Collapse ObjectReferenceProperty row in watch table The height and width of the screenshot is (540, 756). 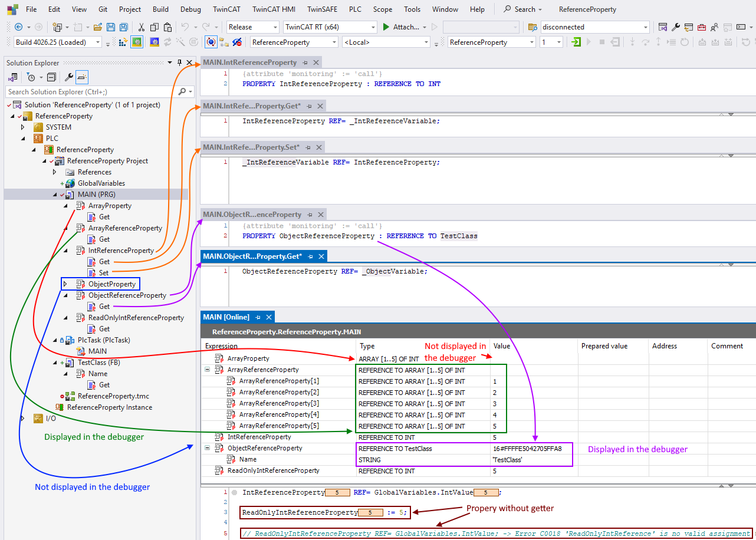[207, 448]
